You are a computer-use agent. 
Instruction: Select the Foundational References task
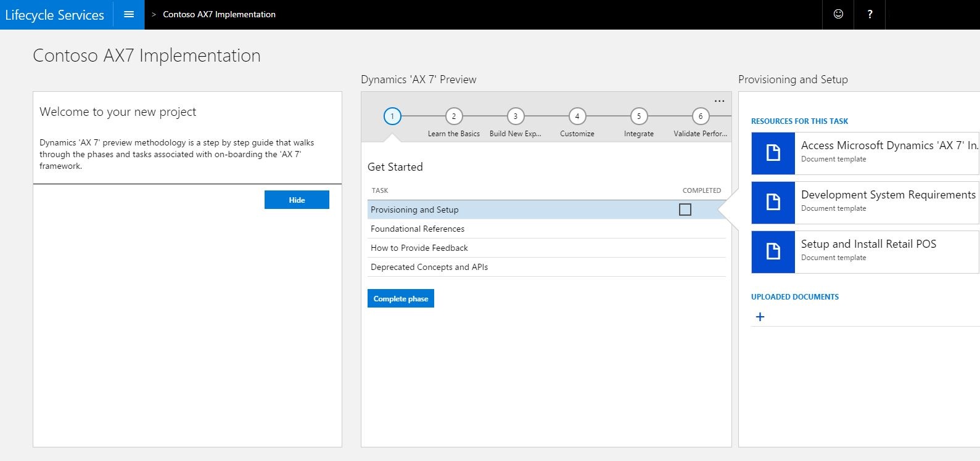[418, 229]
